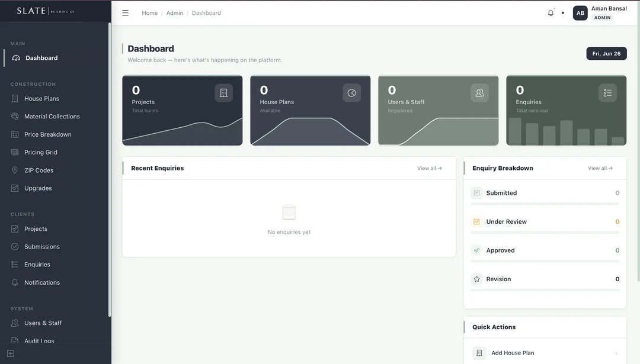
Task: Click the Users & Staff icon in the sidebar
Action: point(15,323)
